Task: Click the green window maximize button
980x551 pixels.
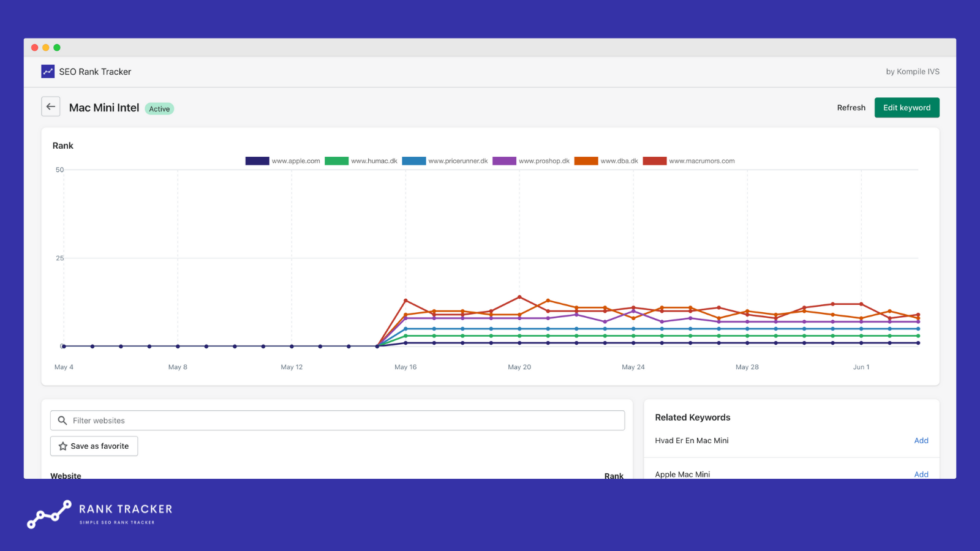Action: coord(57,48)
